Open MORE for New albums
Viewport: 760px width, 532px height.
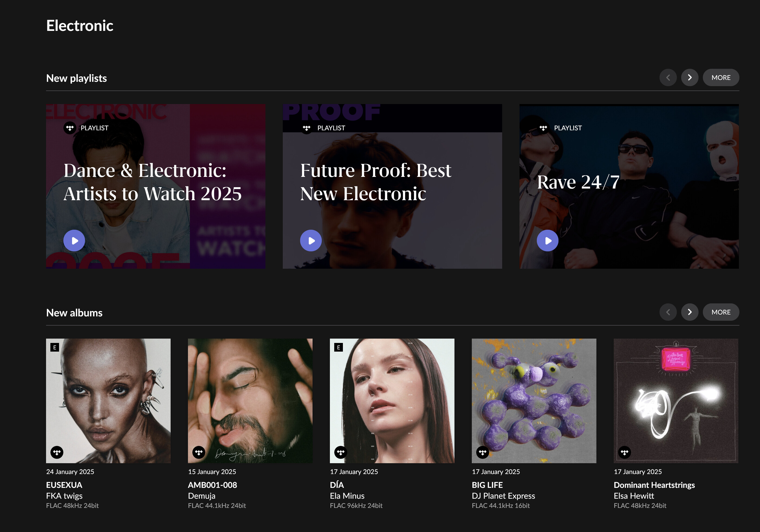721,312
